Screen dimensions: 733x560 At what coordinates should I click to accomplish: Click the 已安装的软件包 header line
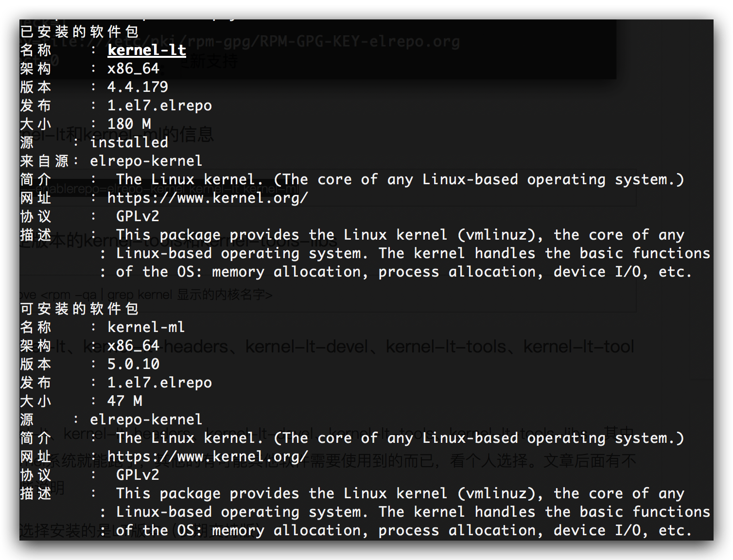point(80,32)
